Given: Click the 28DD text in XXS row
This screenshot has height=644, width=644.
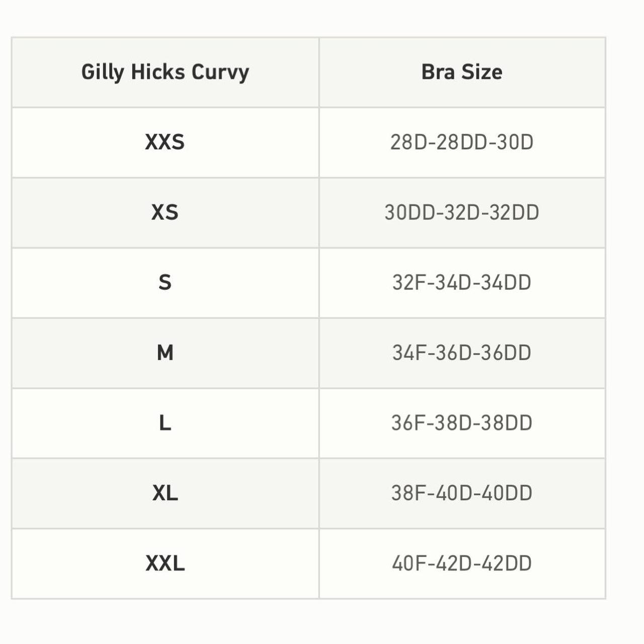Looking at the screenshot, I should pyautogui.click(x=461, y=142).
